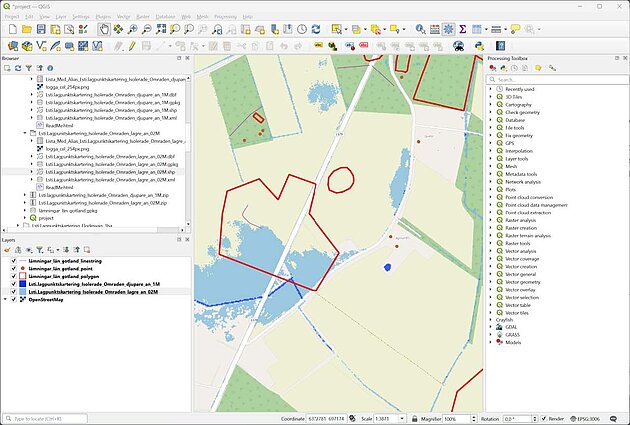The height and width of the screenshot is (425, 630).
Task: Toggle the Processing Toolbox gear icon
Action: pyautogui.click(x=448, y=29)
